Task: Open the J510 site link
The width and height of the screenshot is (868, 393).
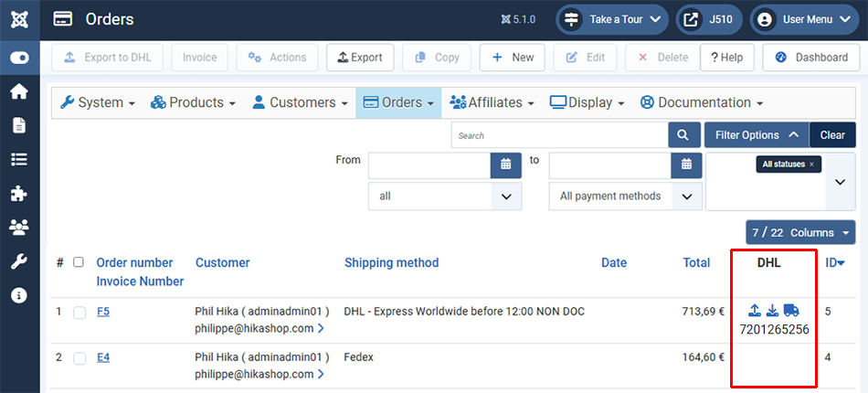Action: [709, 20]
